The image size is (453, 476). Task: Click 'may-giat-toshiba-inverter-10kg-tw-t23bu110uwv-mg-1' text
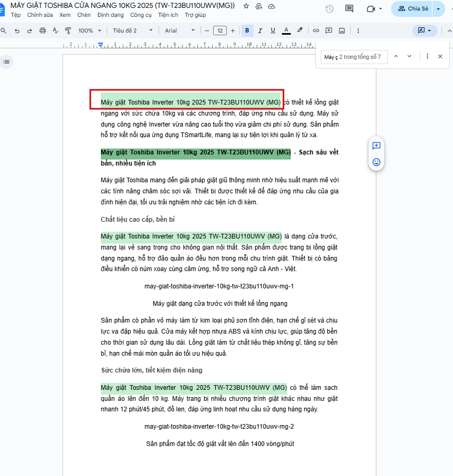tap(219, 286)
